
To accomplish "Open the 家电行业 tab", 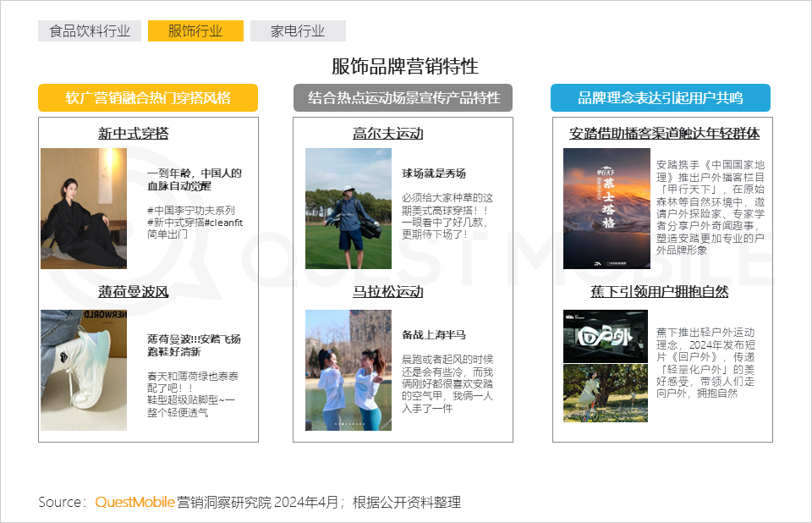I will click(x=298, y=31).
